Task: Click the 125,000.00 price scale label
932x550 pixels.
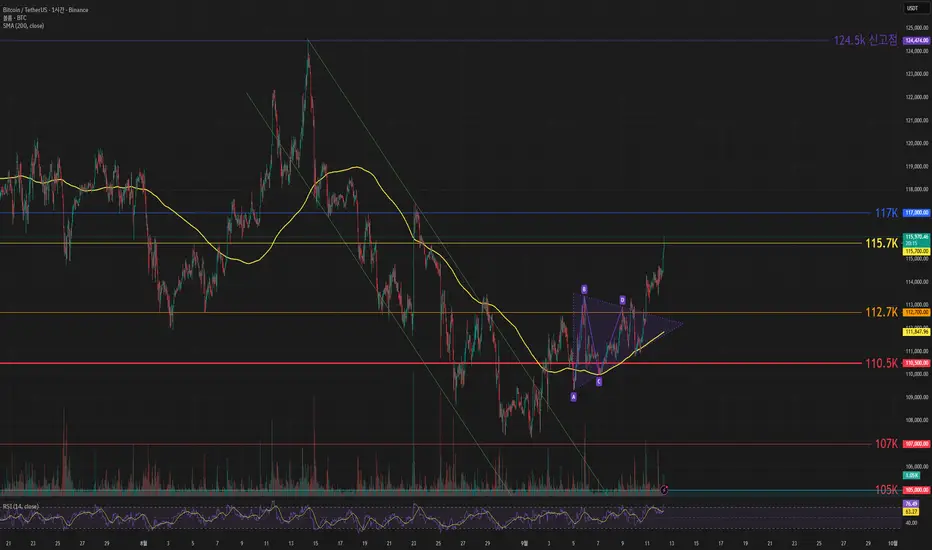Action: coord(917,28)
